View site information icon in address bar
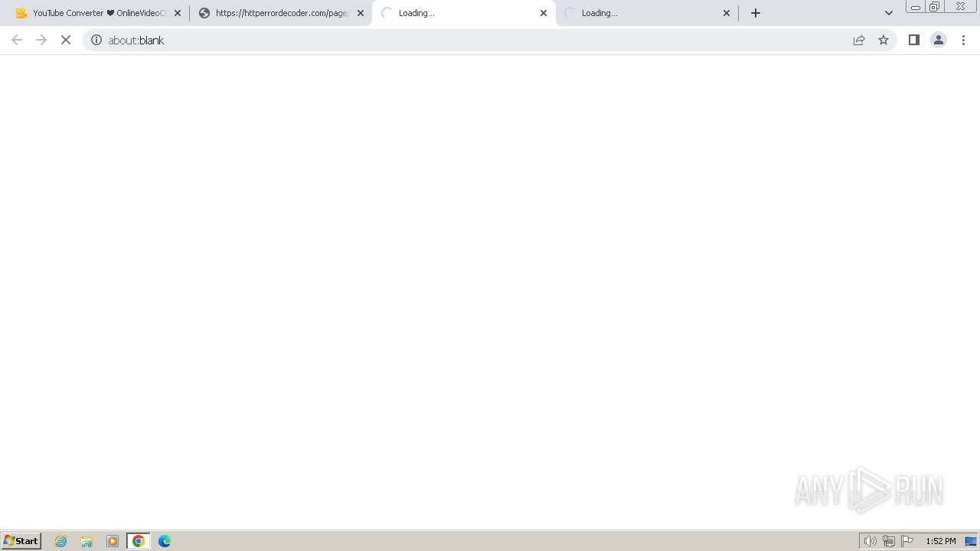 click(96, 40)
